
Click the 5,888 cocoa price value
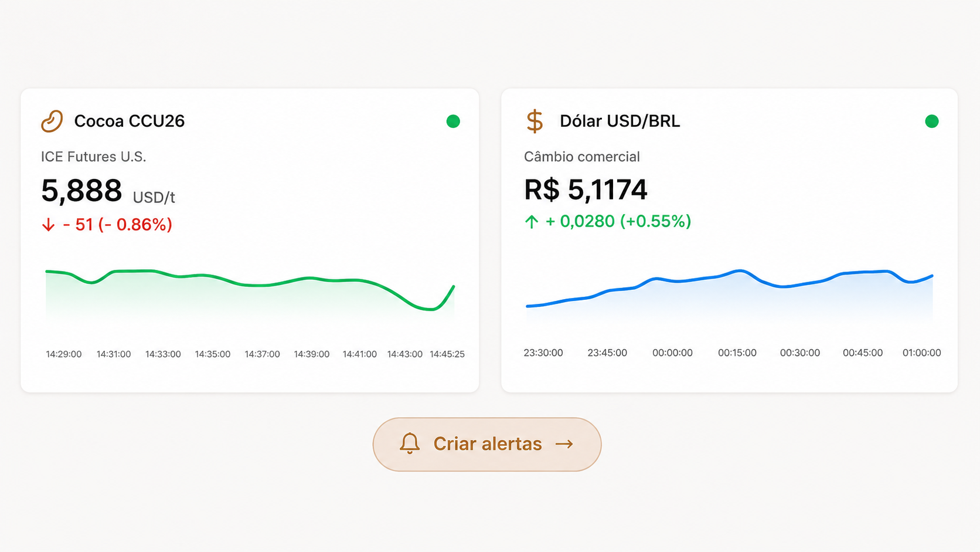[x=81, y=191]
